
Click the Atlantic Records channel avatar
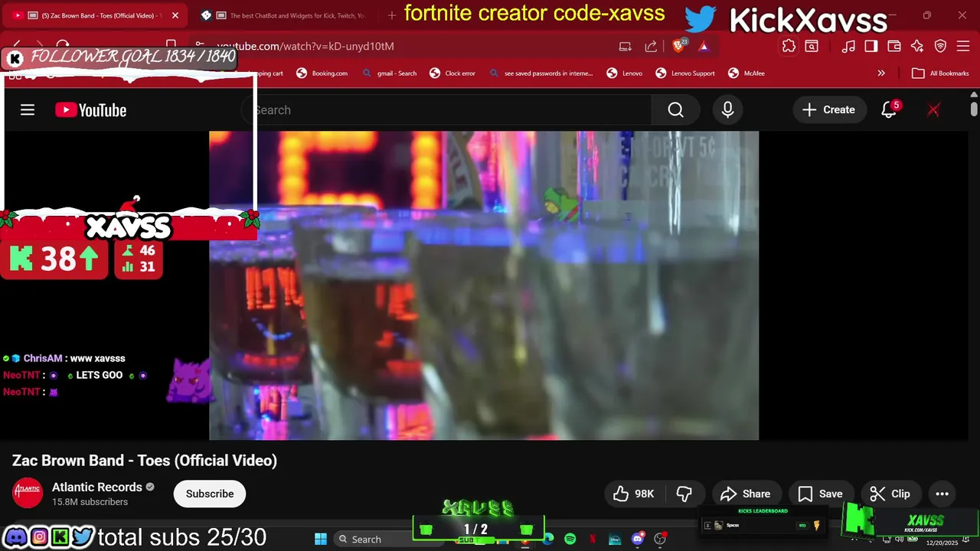[x=28, y=494]
